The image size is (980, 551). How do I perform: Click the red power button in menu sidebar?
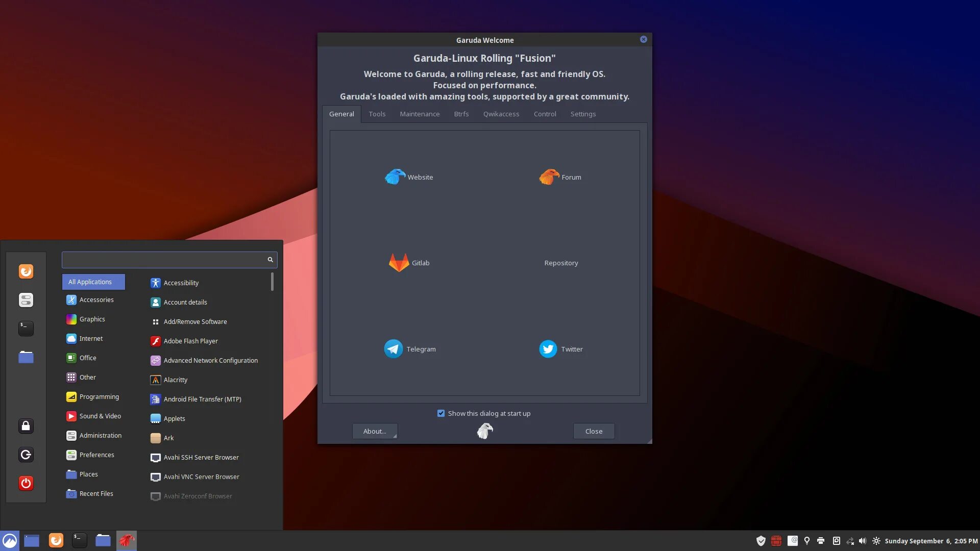pyautogui.click(x=26, y=483)
